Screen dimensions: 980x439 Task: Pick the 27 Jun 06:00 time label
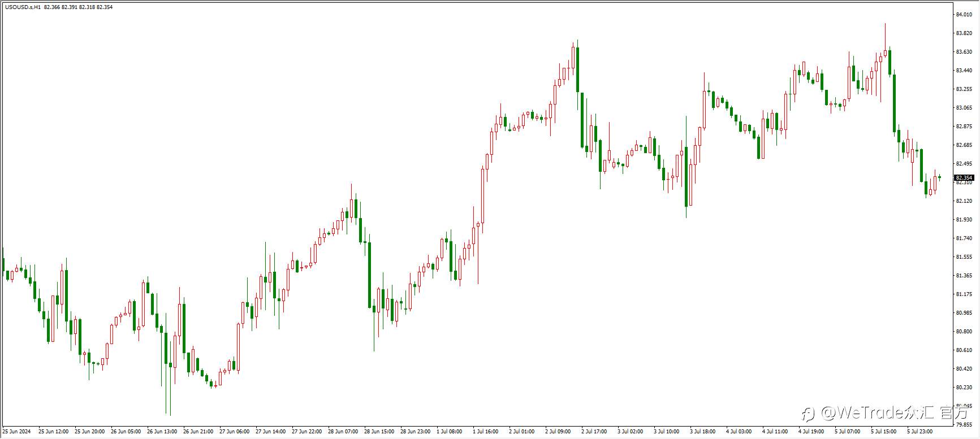[234, 432]
